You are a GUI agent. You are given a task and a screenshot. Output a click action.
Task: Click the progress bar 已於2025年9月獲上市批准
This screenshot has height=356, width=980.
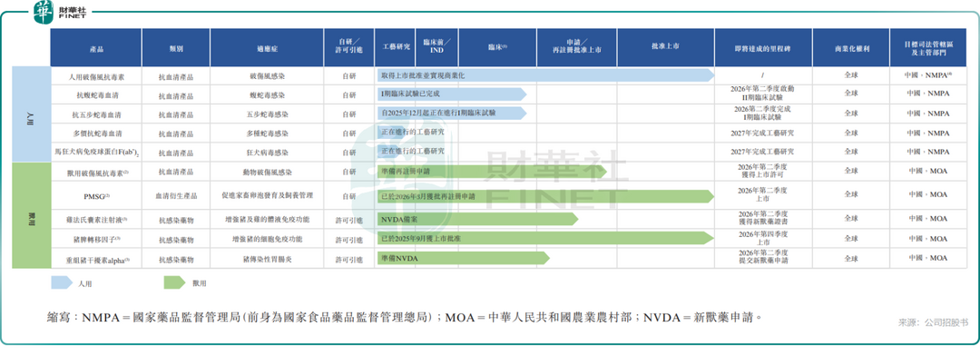(x=545, y=238)
